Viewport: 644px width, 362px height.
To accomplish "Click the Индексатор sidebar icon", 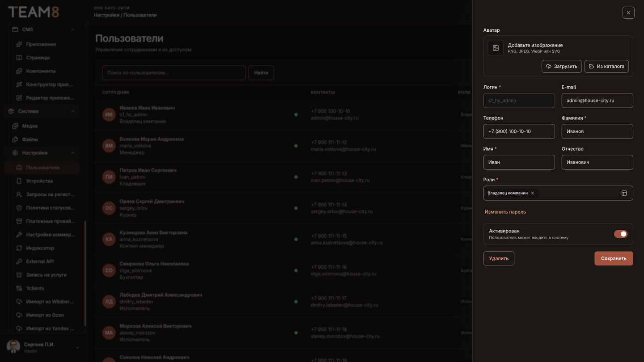I will 19,248.
